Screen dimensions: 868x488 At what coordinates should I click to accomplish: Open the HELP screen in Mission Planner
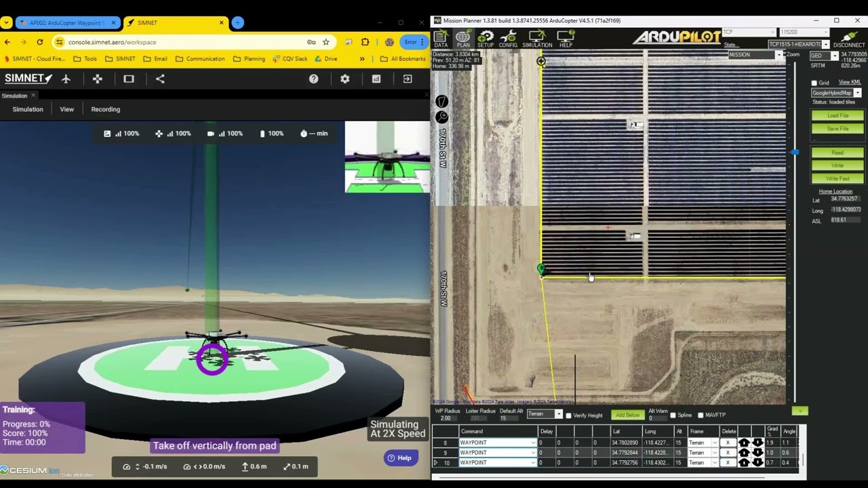click(566, 39)
